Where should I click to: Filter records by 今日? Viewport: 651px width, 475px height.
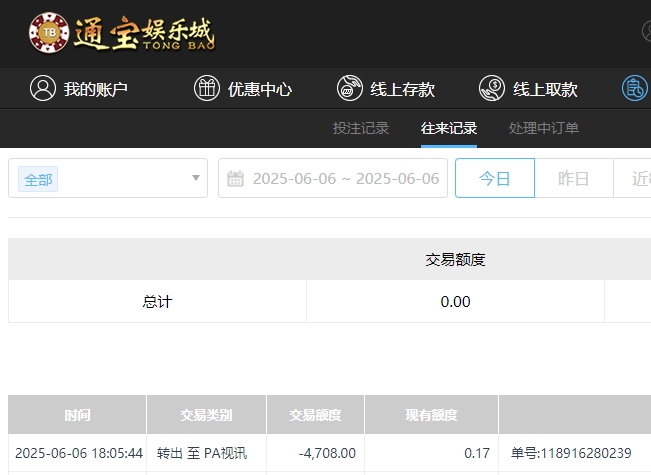[495, 178]
